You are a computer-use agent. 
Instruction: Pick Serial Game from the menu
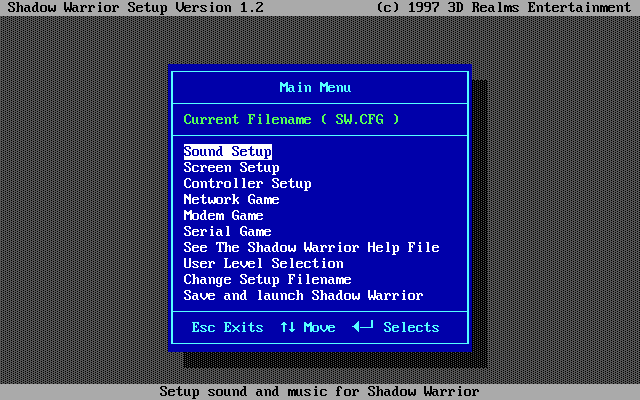click(227, 231)
